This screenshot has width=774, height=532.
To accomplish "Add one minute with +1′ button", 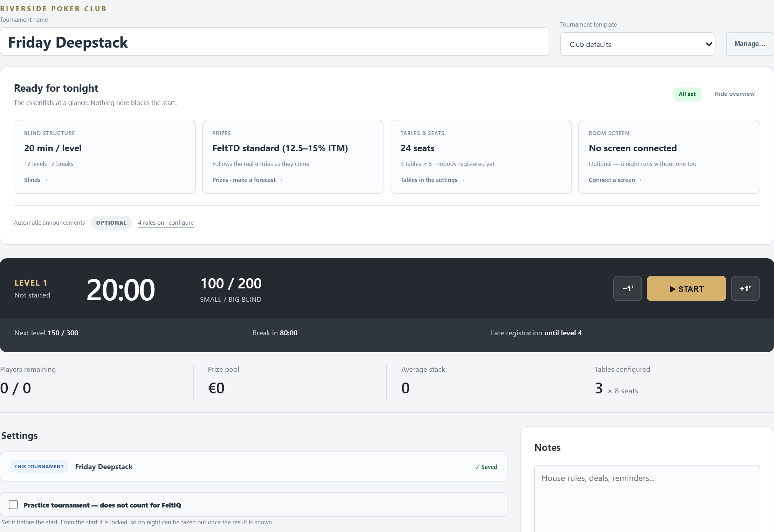I will click(x=745, y=288).
